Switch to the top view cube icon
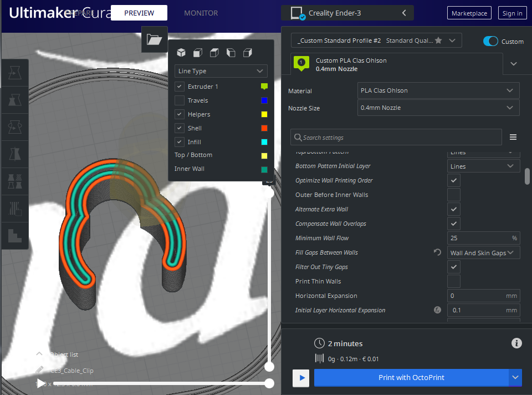532x395 pixels. coord(214,53)
